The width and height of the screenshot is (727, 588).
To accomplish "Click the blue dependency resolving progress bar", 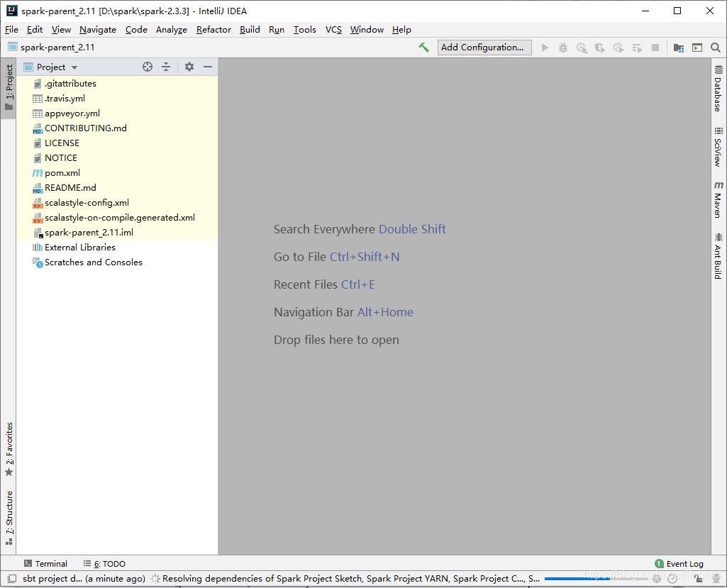I will coord(596,578).
